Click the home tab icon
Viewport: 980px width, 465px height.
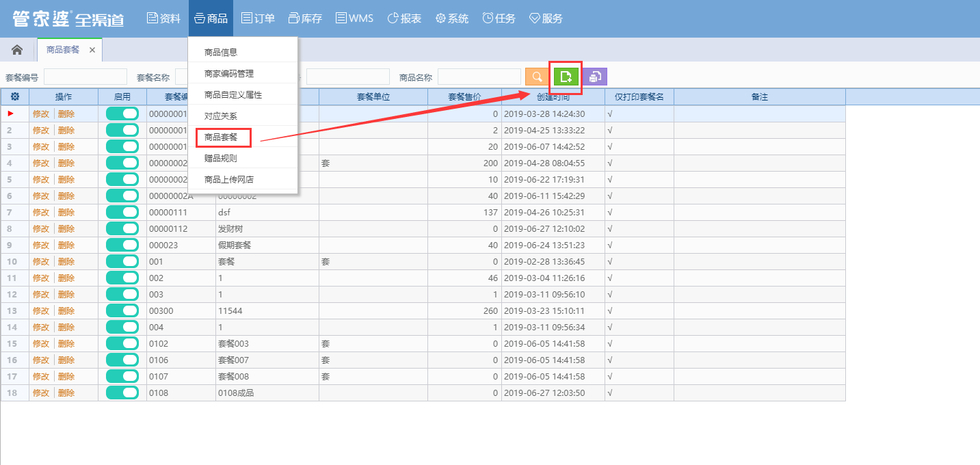(17, 50)
